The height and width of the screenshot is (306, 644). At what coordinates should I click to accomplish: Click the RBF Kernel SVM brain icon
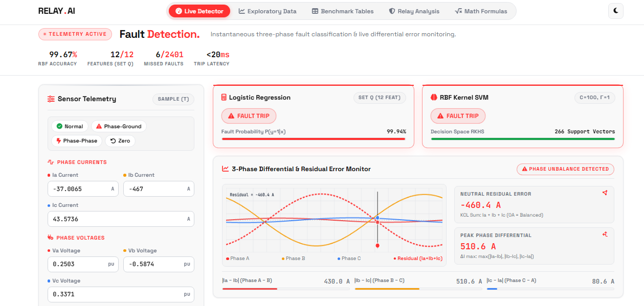point(433,97)
